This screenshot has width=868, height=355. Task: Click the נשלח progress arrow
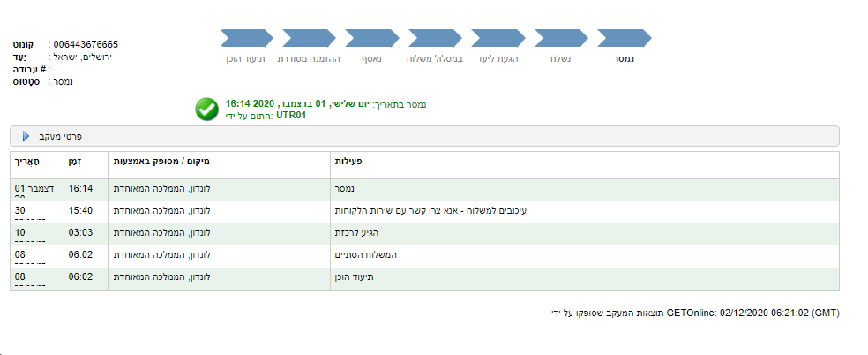561,38
